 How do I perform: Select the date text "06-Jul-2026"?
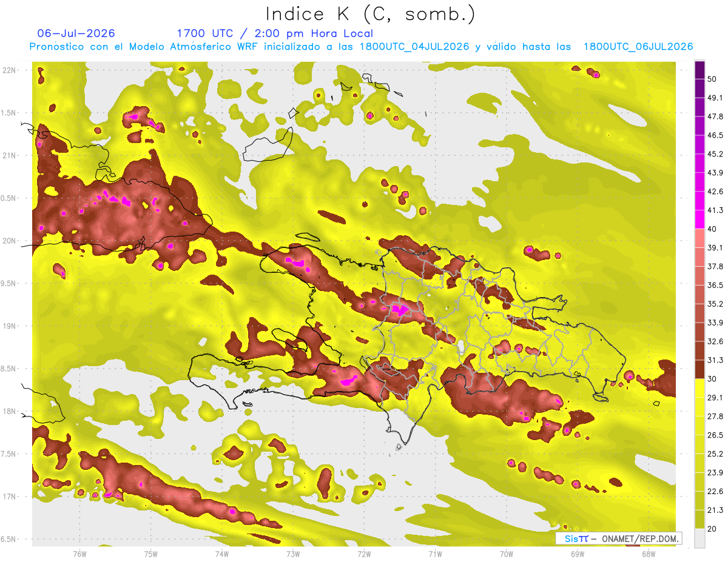click(76, 33)
